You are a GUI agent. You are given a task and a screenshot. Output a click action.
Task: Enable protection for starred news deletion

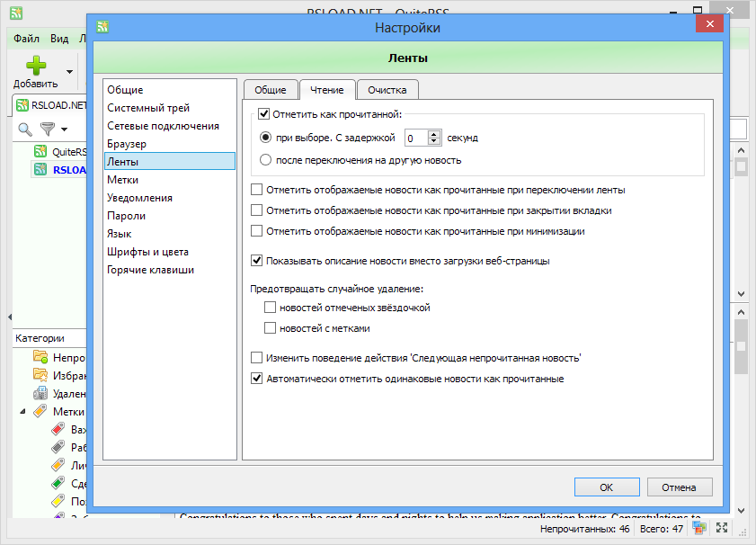pos(270,308)
